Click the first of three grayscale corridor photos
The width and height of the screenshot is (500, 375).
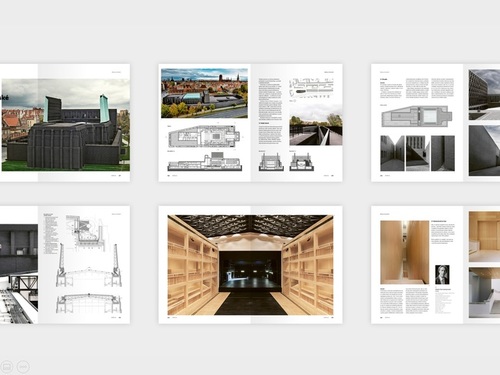pyautogui.click(x=392, y=153)
